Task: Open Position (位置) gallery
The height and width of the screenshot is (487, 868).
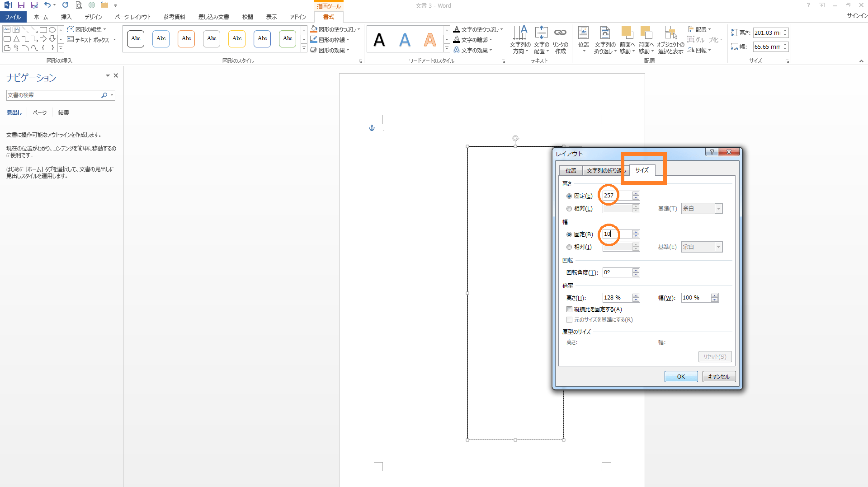Action: tap(583, 40)
